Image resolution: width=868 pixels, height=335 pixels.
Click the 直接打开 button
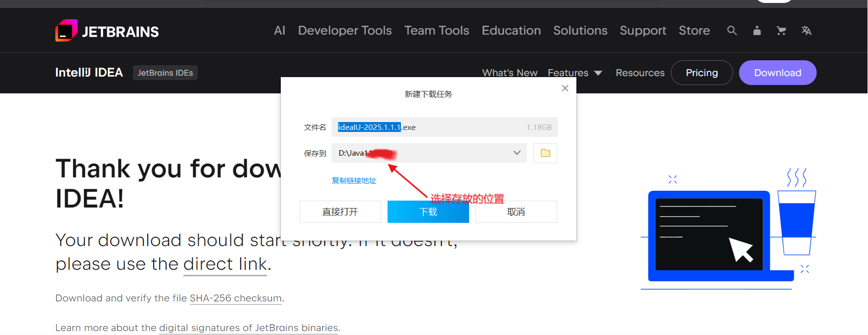(x=340, y=212)
